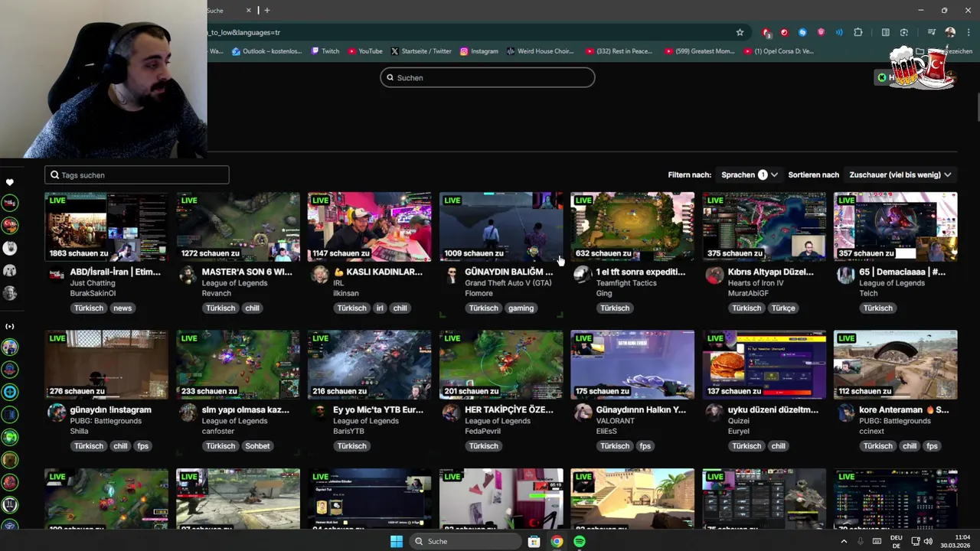The width and height of the screenshot is (980, 551).
Task: Select the 'irl' tag under ilkinsan
Action: [x=380, y=308]
